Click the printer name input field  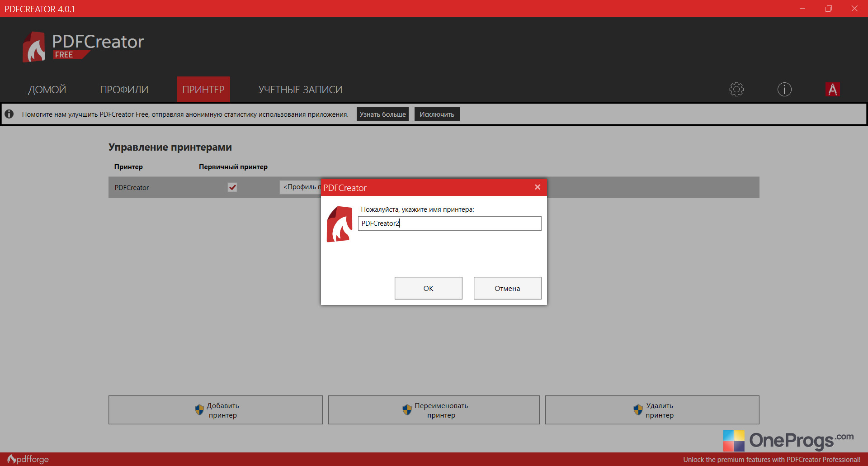(450, 223)
